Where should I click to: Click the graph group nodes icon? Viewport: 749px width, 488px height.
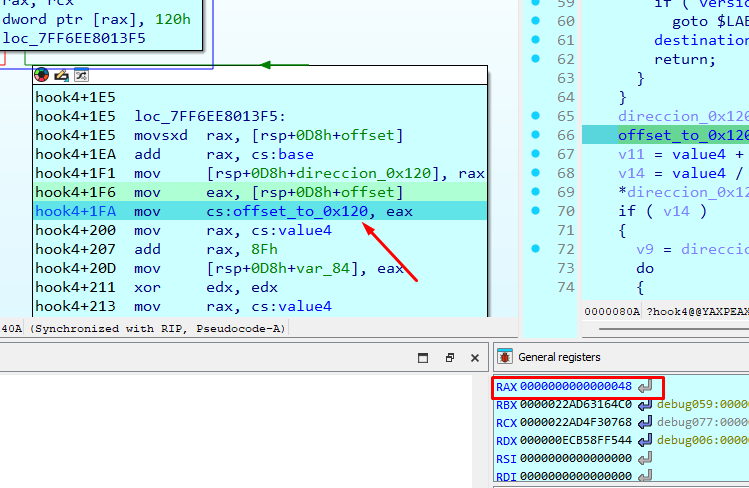coord(81,75)
